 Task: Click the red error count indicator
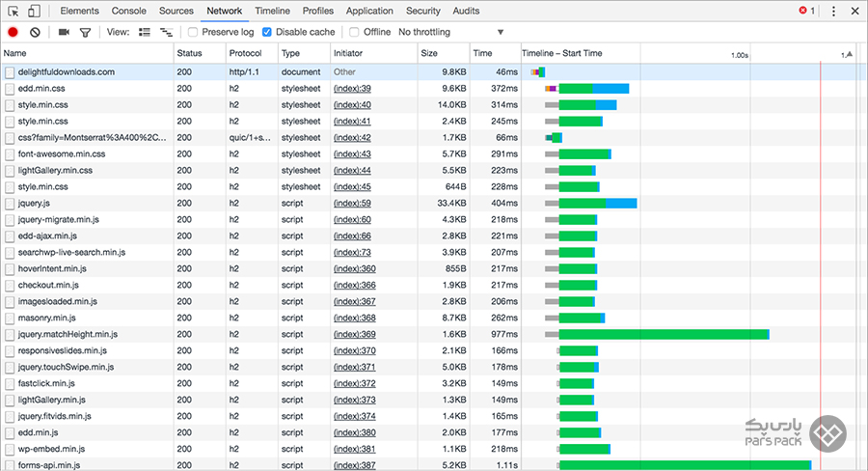pyautogui.click(x=806, y=11)
